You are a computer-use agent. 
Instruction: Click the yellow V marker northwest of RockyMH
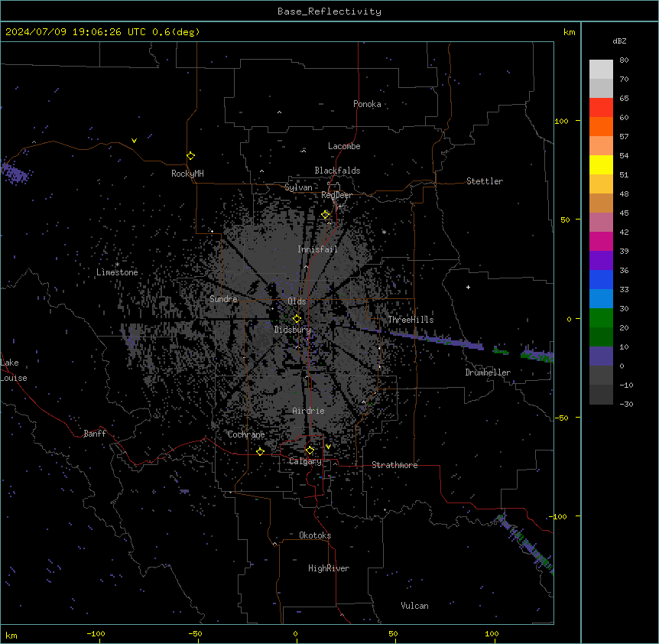click(x=134, y=141)
